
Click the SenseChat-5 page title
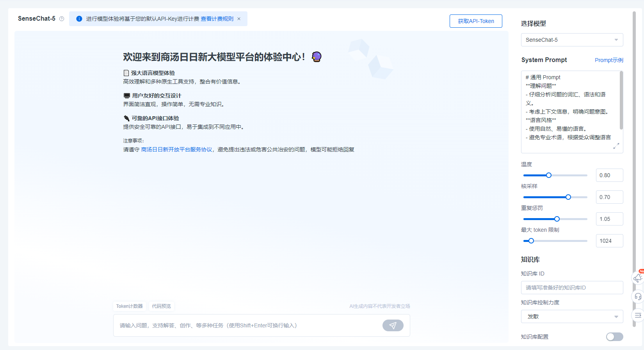[x=37, y=19]
